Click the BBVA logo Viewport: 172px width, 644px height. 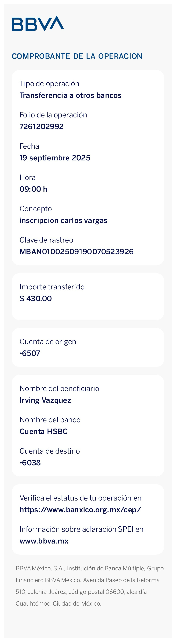point(38,23)
